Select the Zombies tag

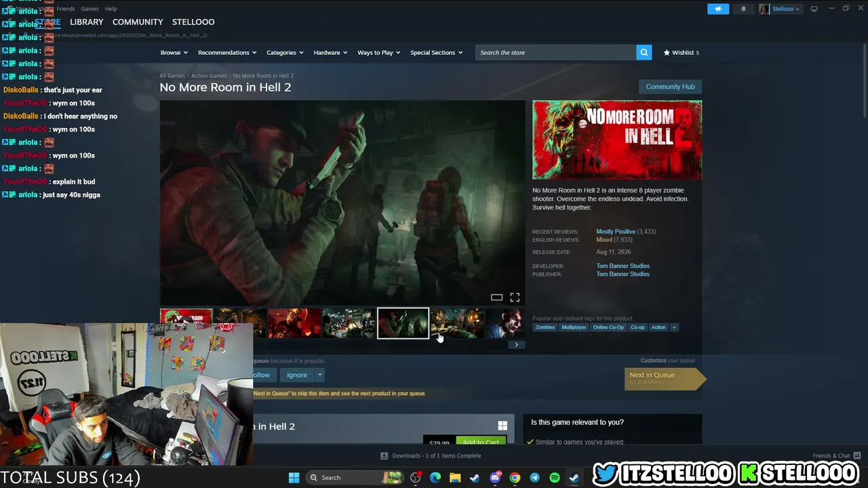point(545,327)
